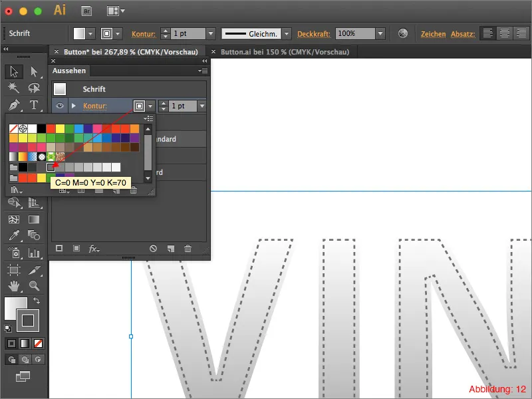Screen dimensions: 532x399
Task: Clear appearance with the no-entry icon
Action: [x=153, y=249]
